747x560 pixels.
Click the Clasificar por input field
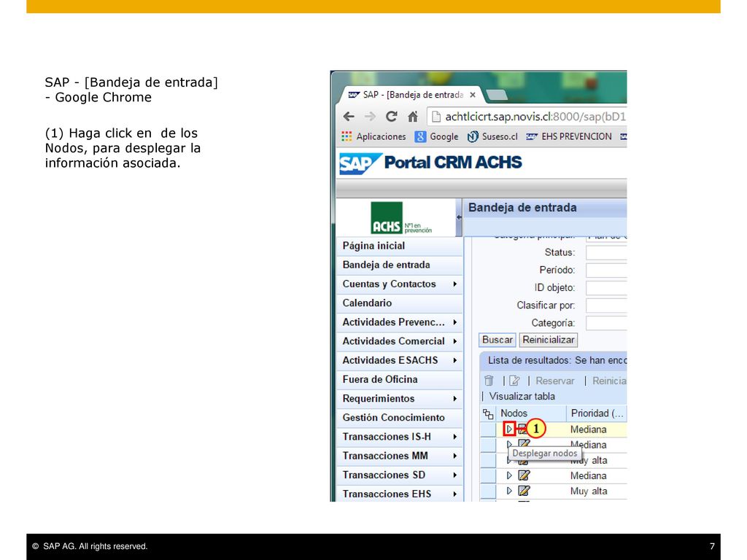click(x=606, y=306)
